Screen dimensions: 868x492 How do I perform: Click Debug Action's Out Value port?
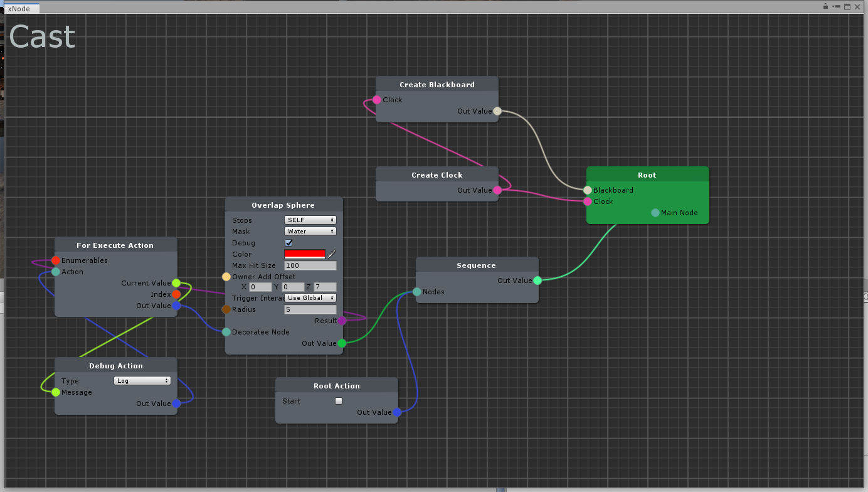[x=176, y=404]
